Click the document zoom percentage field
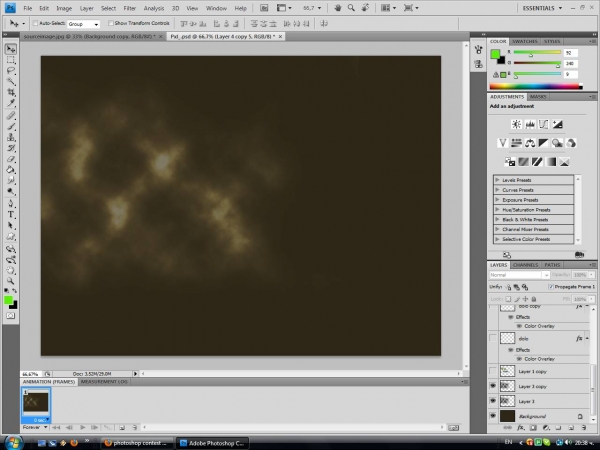 click(30, 374)
